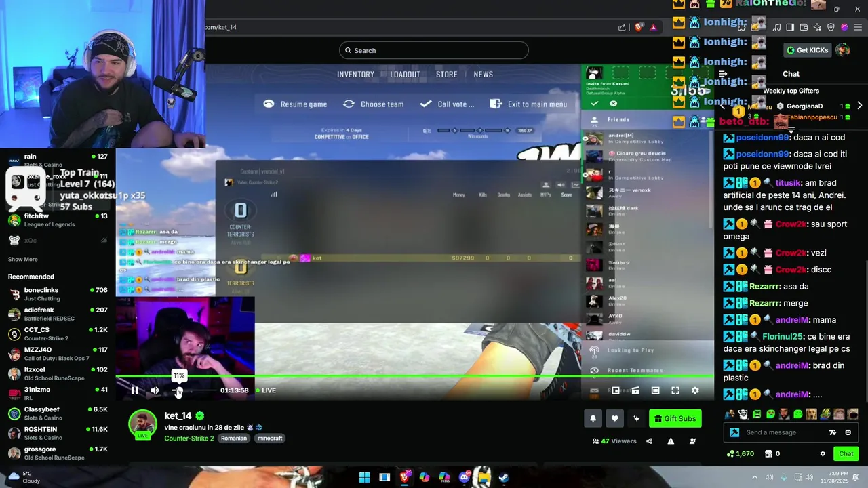868x488 pixels.
Task: Click the Gift Subs button
Action: click(675, 418)
